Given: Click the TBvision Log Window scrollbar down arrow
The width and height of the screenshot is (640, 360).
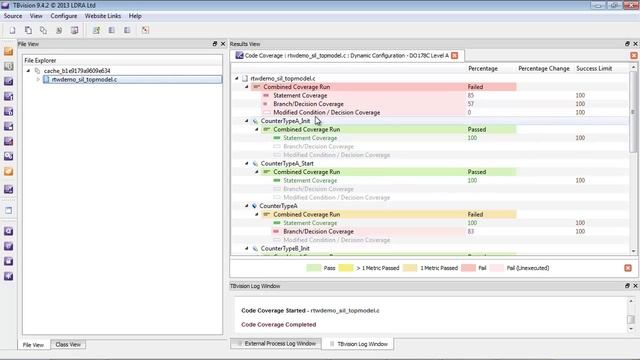Looking at the screenshot, I should pyautogui.click(x=631, y=329).
